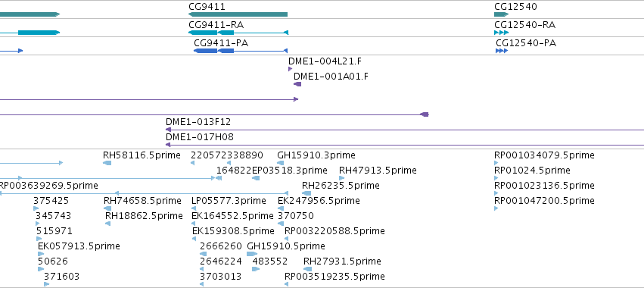644x288 pixels.
Task: Click the RP001034079.5prime label
Action: [544, 155]
